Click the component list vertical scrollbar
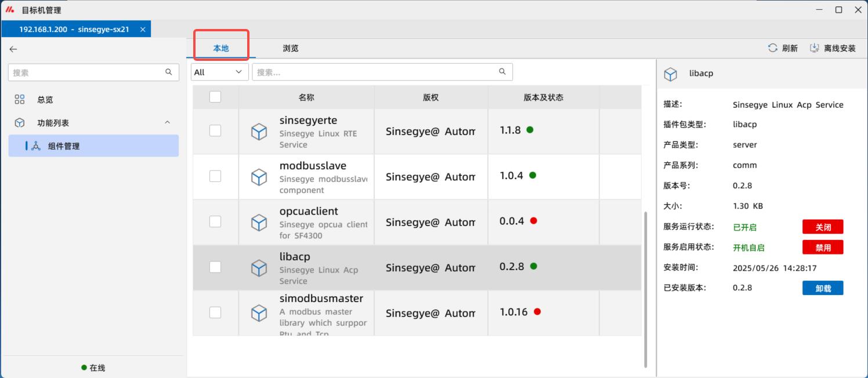The width and height of the screenshot is (868, 378). [645, 290]
